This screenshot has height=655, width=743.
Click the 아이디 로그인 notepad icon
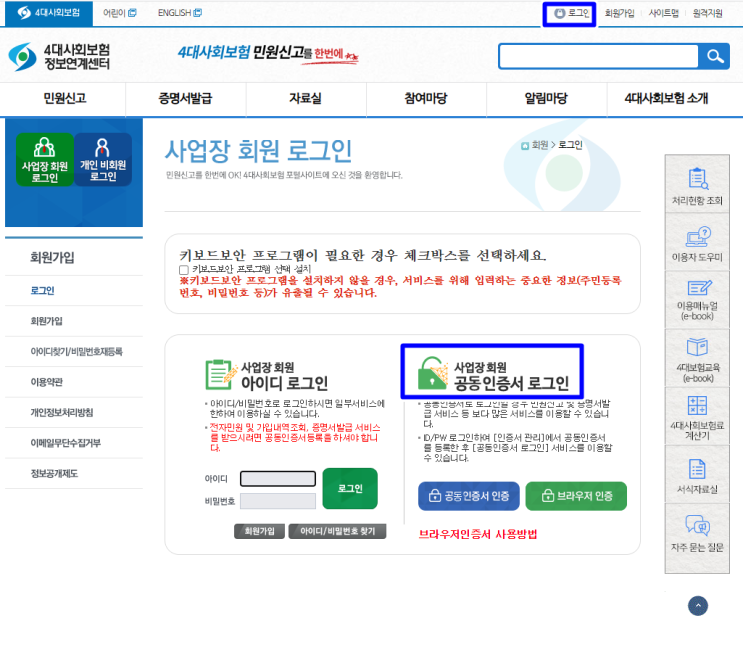tap(220, 374)
